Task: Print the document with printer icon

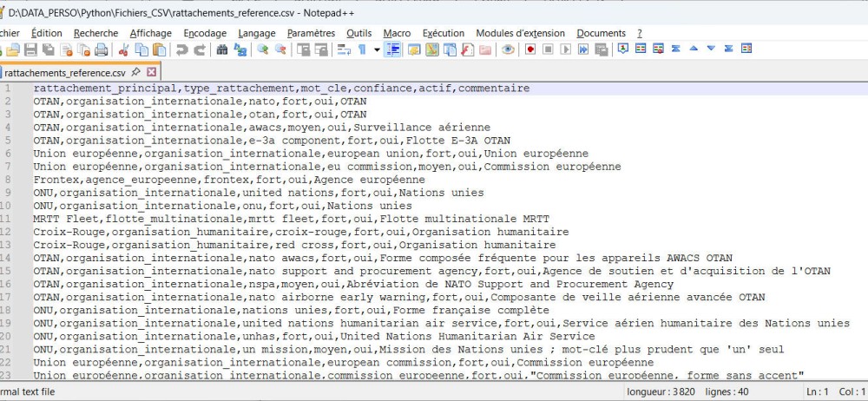Action: (x=102, y=49)
